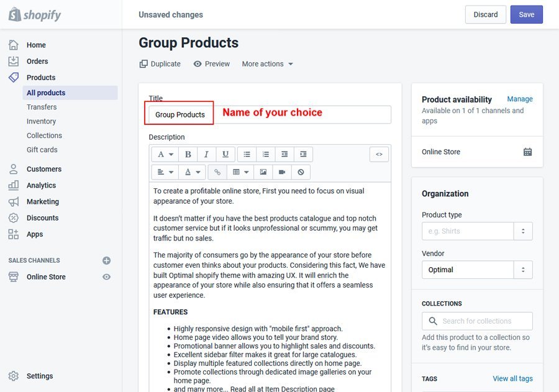The width and height of the screenshot is (559, 392).
Task: Open the Online Store availability calendar
Action: pos(527,152)
